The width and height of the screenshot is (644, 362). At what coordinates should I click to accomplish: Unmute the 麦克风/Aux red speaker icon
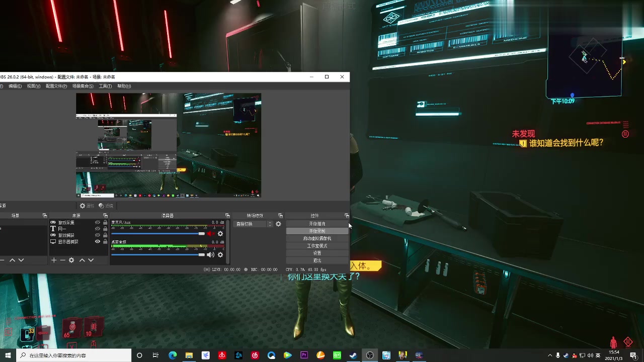click(x=210, y=234)
